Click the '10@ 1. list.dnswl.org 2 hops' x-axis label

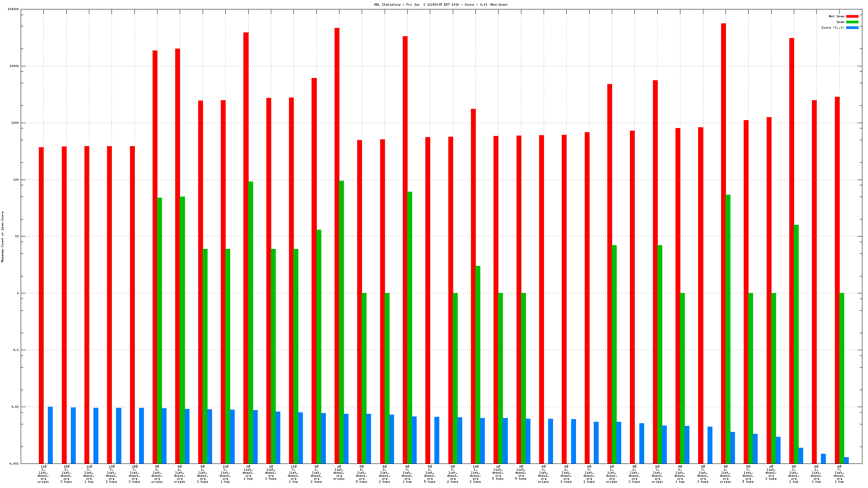coord(475,474)
